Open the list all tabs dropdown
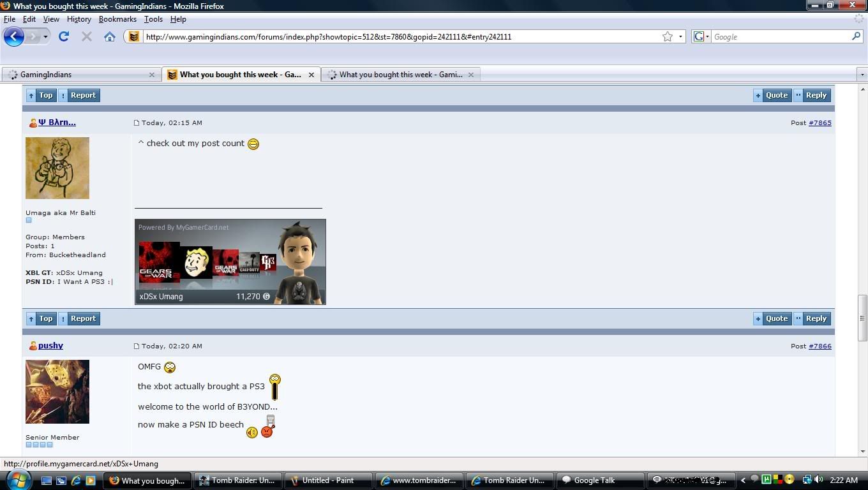Viewport: 868px width, 490px height. click(862, 75)
